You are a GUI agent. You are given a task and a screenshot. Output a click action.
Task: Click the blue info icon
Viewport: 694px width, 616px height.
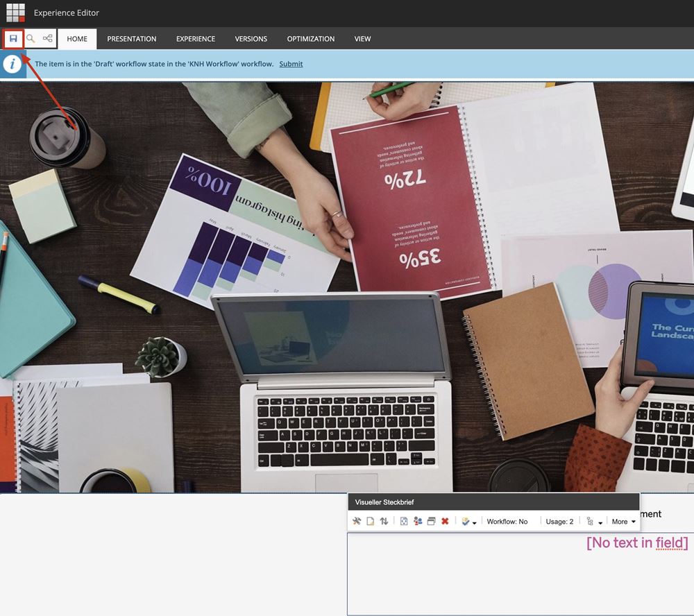pos(12,64)
